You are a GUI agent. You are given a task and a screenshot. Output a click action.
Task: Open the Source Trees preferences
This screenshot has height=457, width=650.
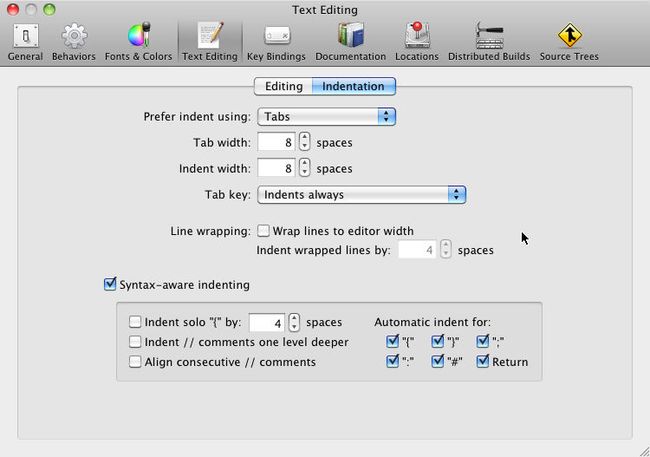click(569, 42)
